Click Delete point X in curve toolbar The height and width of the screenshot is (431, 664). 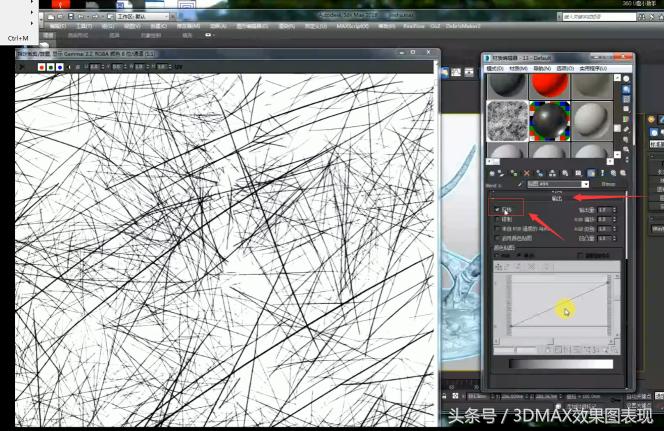pyautogui.click(x=531, y=267)
